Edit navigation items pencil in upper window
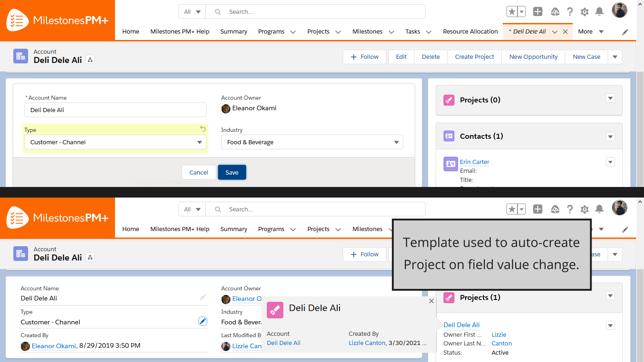The height and width of the screenshot is (362, 644). pyautogui.click(x=625, y=32)
